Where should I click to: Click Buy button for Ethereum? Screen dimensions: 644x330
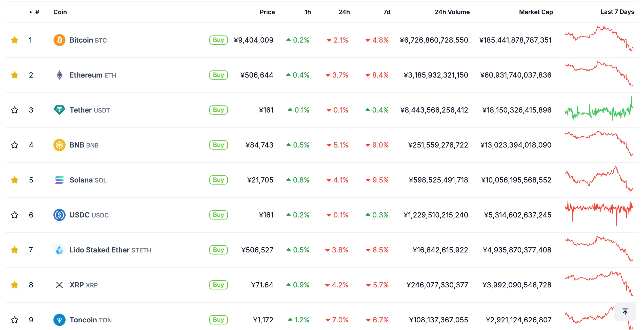pyautogui.click(x=218, y=75)
